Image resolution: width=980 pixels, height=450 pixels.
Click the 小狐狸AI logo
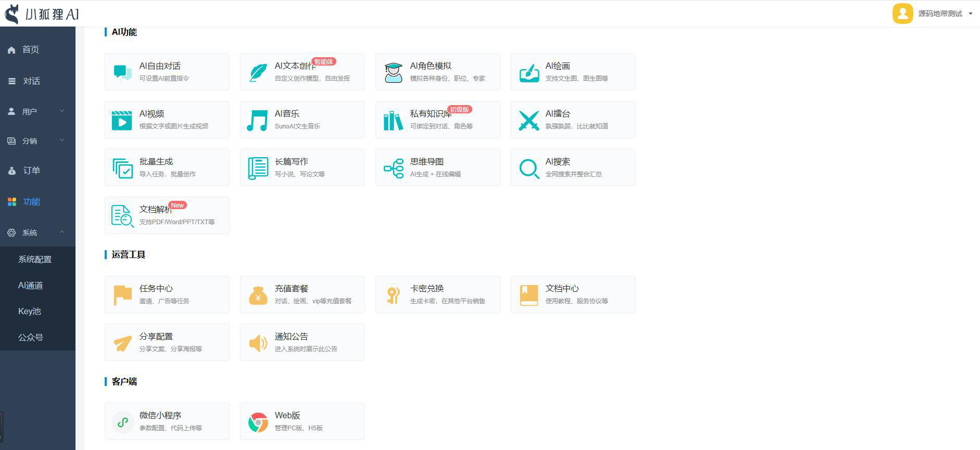pyautogui.click(x=42, y=14)
